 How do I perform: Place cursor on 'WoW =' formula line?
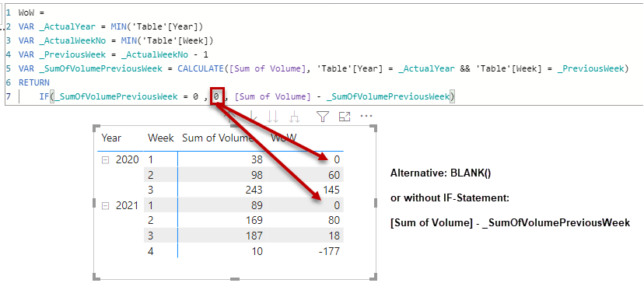click(x=31, y=12)
